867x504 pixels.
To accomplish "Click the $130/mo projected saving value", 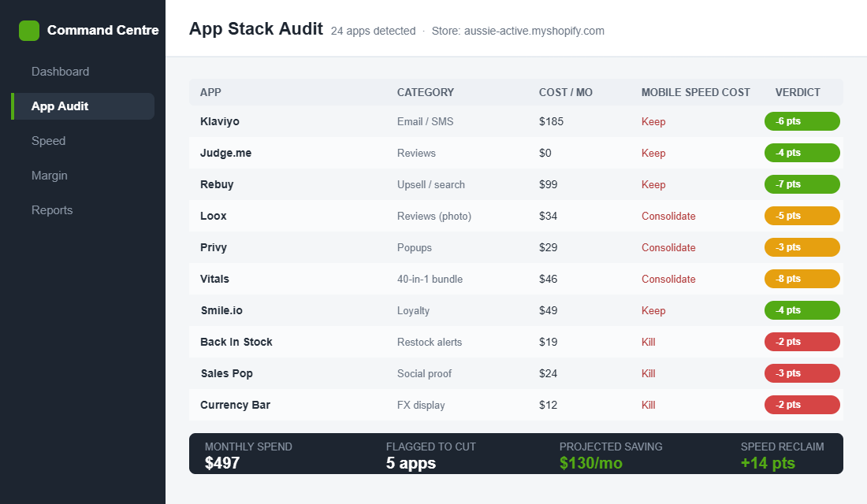I will tap(590, 463).
